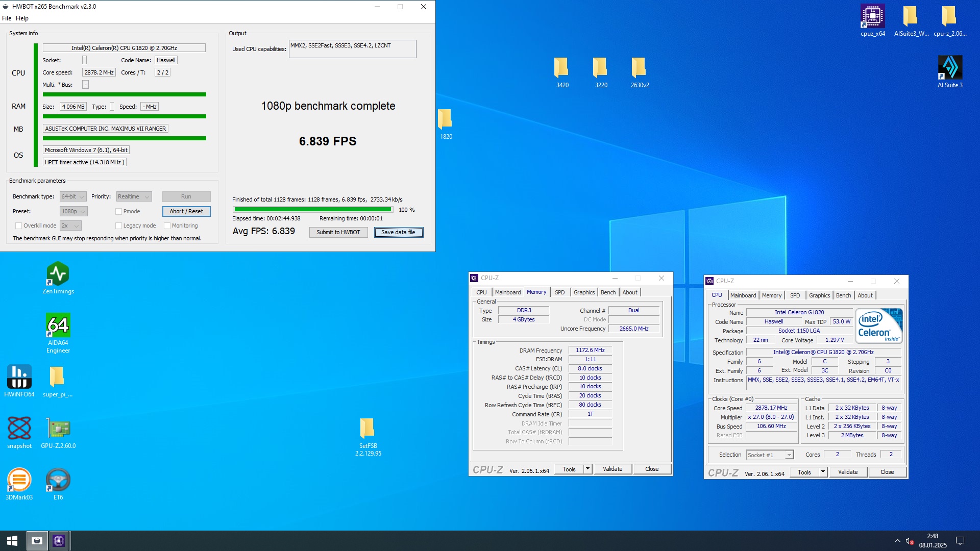This screenshot has height=551, width=980.
Task: Open the Benchmark type 64-bit dropdown
Action: pos(72,196)
